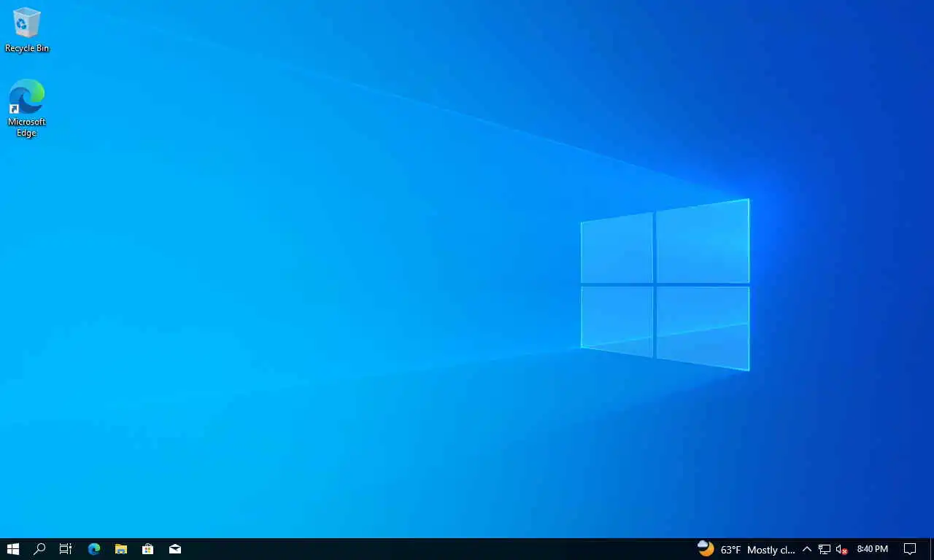934x560 pixels.
Task: Select the Microsoft Edge desktop shortcut
Action: click(27, 108)
